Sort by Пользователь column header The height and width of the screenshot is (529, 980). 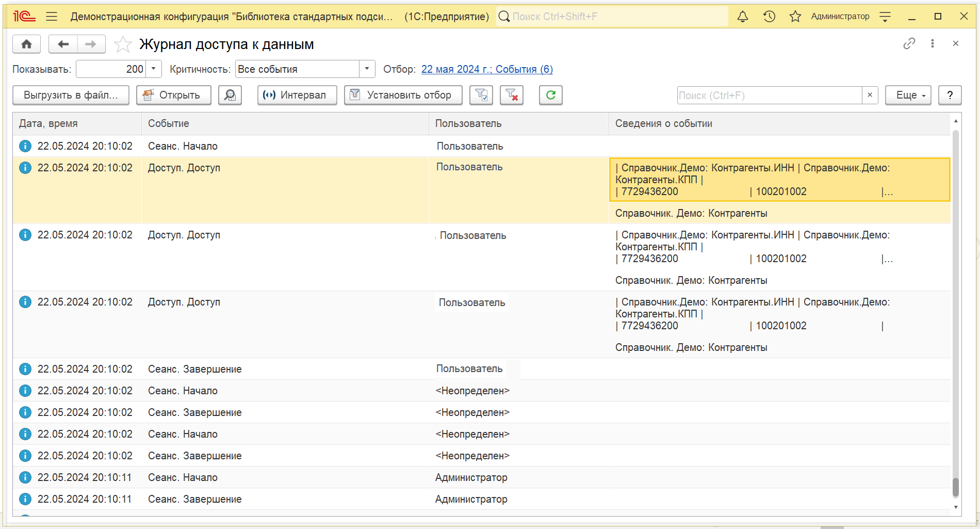point(519,123)
